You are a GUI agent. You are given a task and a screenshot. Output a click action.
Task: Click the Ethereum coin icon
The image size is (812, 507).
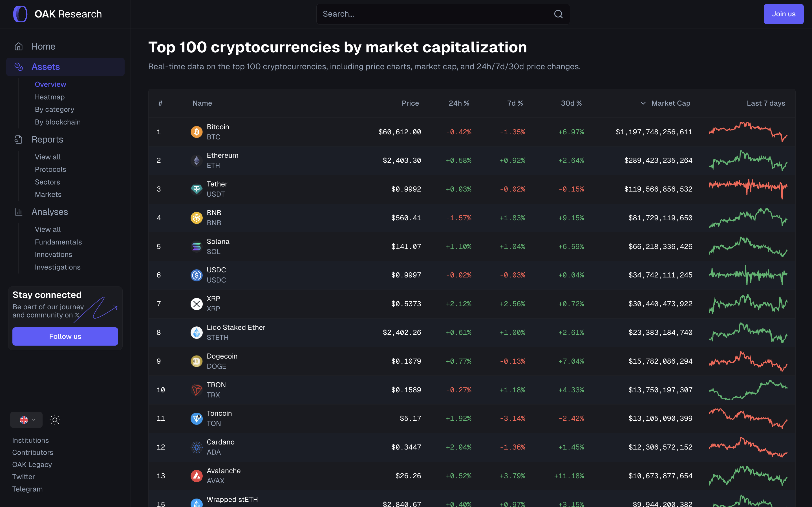click(x=197, y=161)
